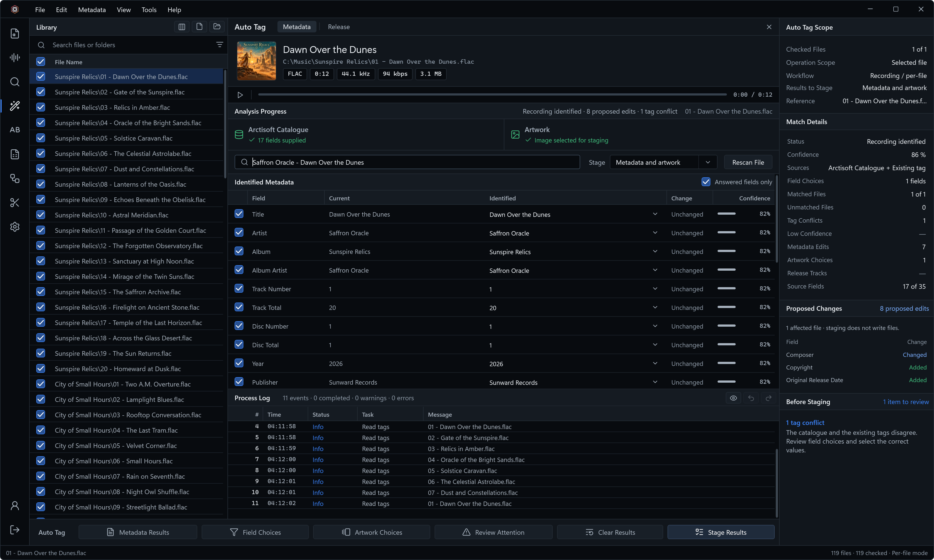Toggle library column layout icon
The height and width of the screenshot is (560, 934).
coord(182,27)
